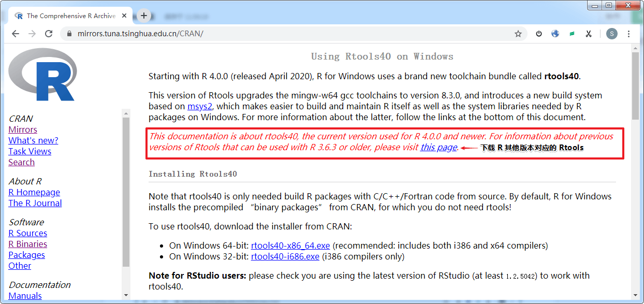Download the rtools40-i686.exe installer

point(285,256)
